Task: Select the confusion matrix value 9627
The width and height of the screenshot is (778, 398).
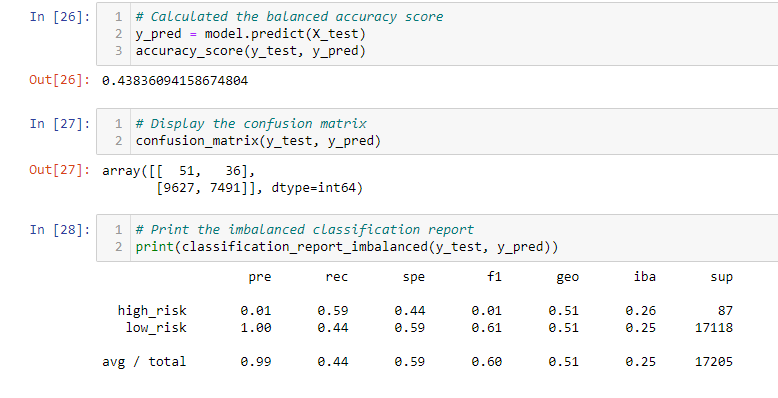Action: click(x=179, y=188)
